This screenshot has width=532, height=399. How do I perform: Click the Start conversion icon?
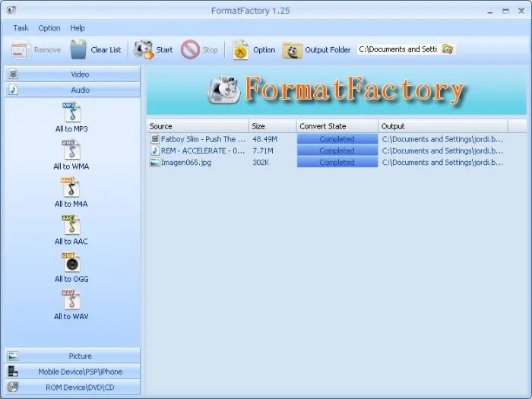[143, 49]
